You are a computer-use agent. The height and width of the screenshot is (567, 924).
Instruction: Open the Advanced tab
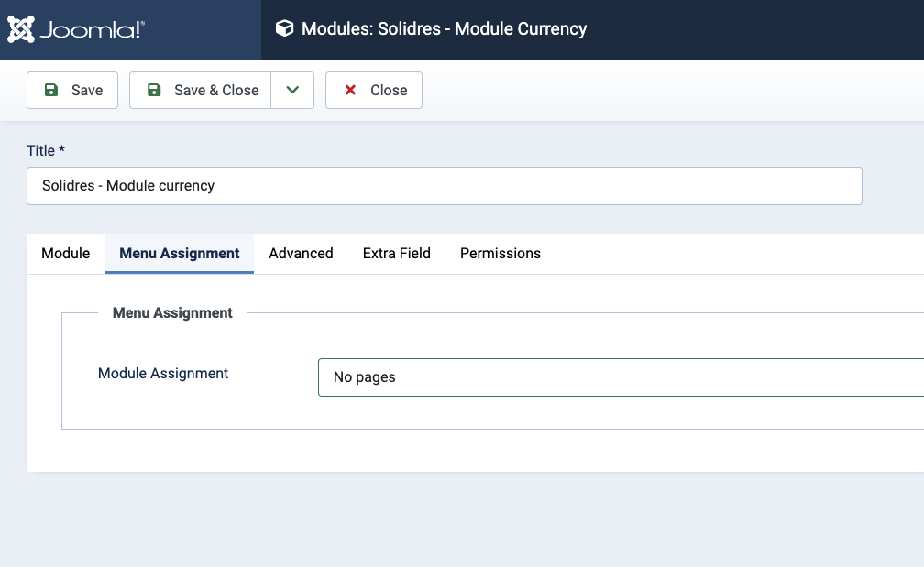[301, 254]
